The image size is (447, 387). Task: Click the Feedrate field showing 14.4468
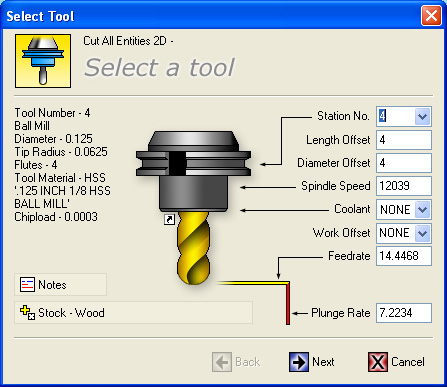(x=404, y=256)
